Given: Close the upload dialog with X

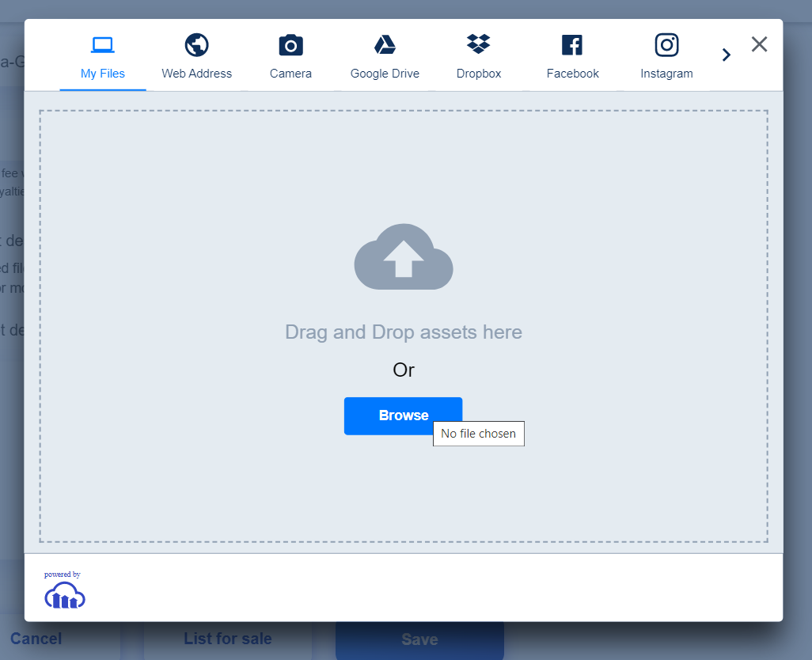Looking at the screenshot, I should click(x=759, y=44).
